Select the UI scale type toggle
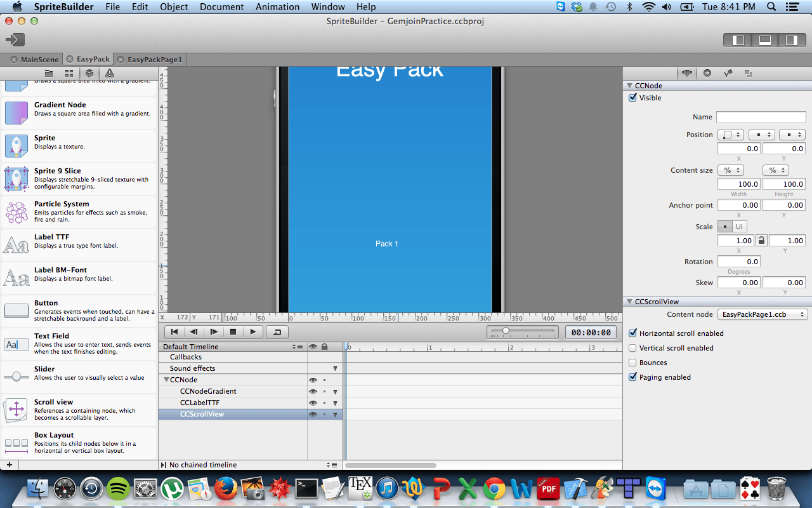Screen dimensions: 812x508 (x=740, y=227)
